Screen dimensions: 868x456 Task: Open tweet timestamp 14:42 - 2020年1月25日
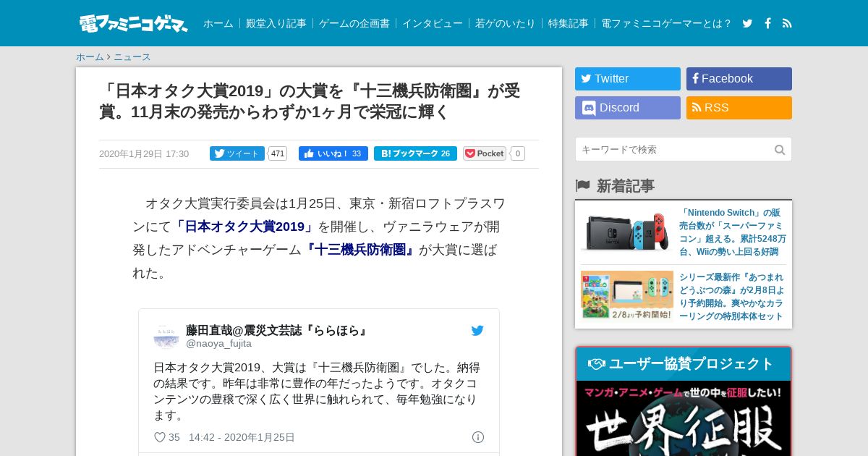(x=242, y=437)
